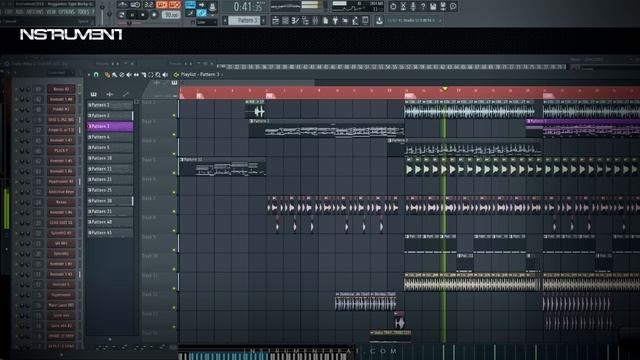Open the Line snap dropdown
The image size is (640, 360).
tap(207, 22)
